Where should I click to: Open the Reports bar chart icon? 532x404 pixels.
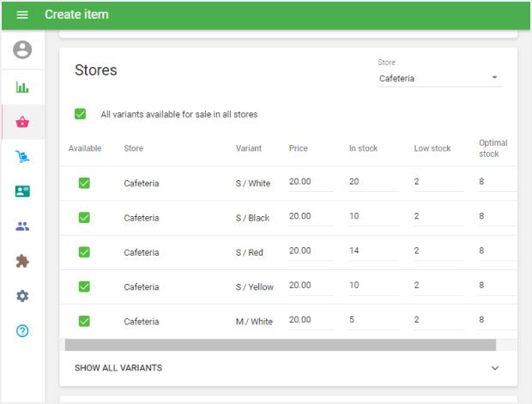(x=22, y=87)
